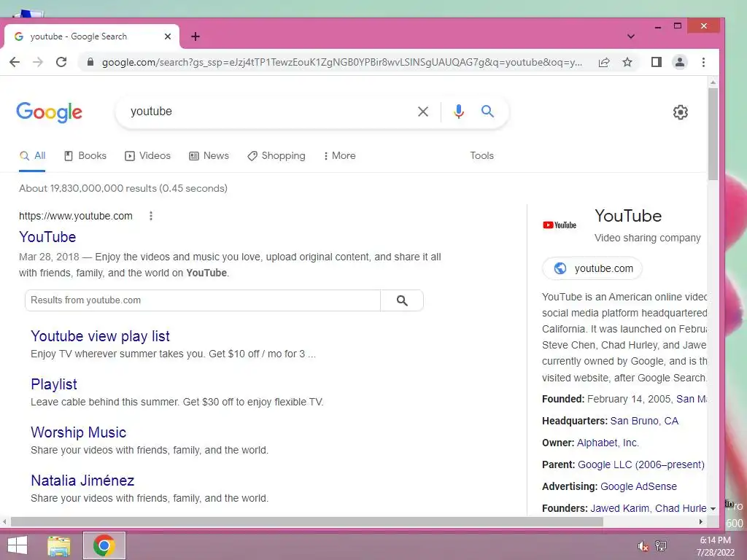Open Google LLC parent link

coord(640,464)
